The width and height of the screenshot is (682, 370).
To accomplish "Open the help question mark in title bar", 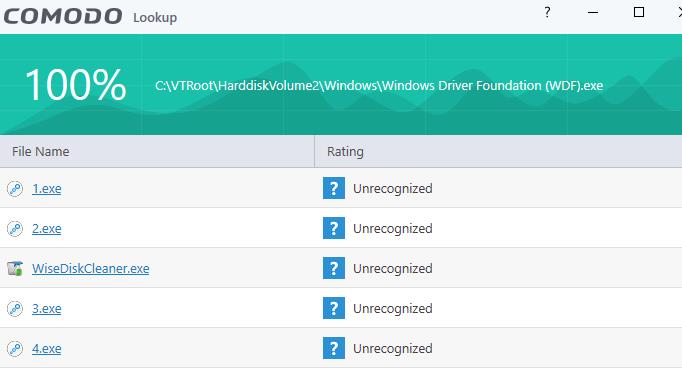I will [547, 12].
